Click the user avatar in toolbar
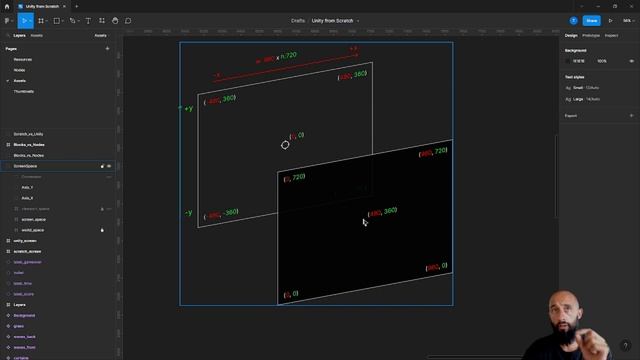 [573, 20]
